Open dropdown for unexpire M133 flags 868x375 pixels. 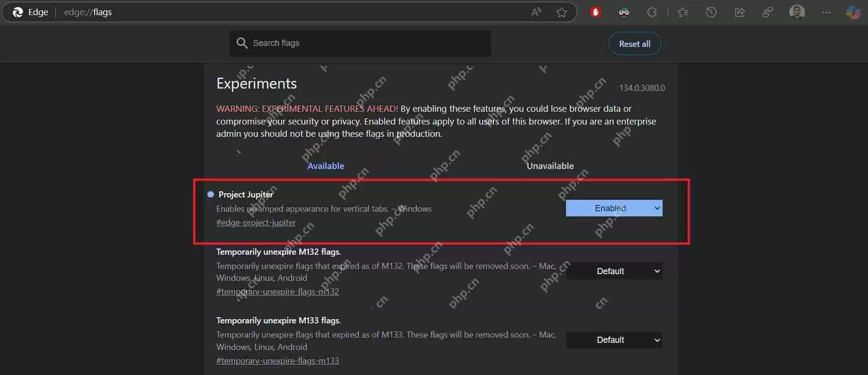[614, 340]
